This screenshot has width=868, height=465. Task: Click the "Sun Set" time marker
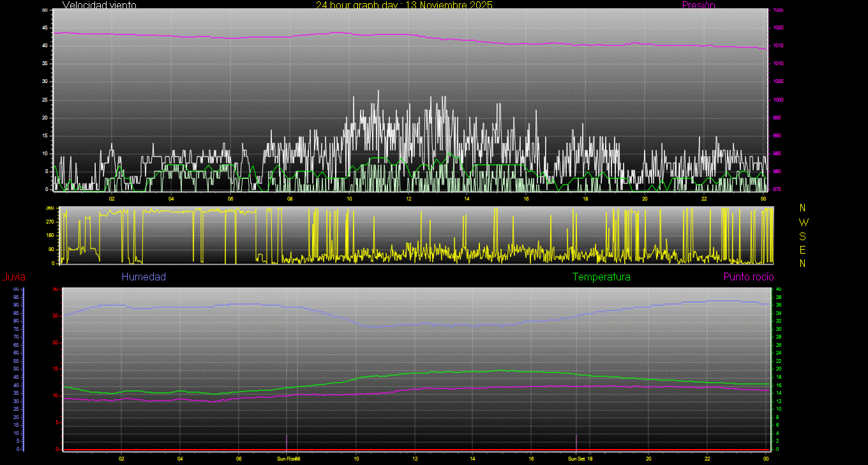(x=576, y=459)
